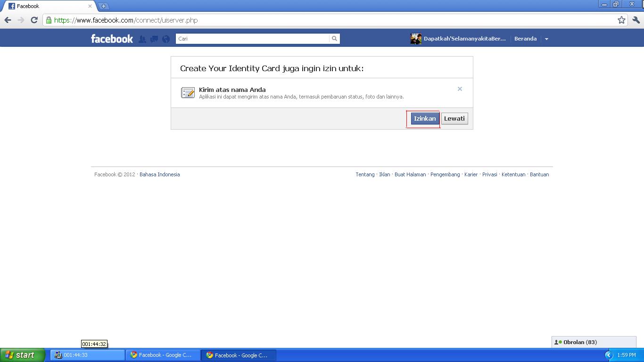Open Karier footer link
This screenshot has width=644, height=362.
pyautogui.click(x=471, y=174)
